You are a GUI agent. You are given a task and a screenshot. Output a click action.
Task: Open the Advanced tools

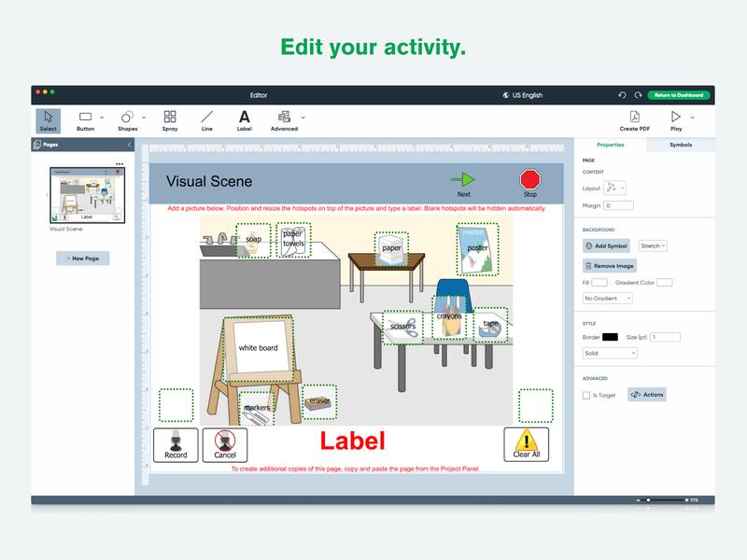(x=285, y=121)
